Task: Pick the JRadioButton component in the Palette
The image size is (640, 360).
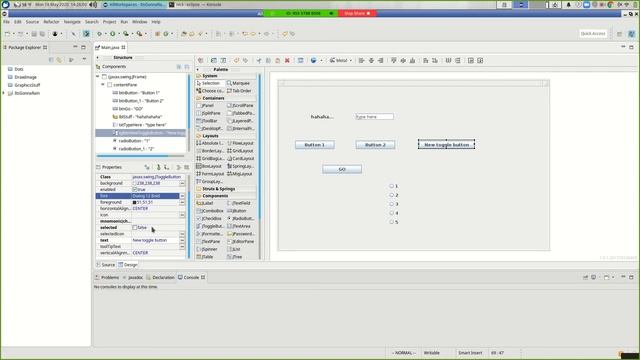Action: point(241,219)
